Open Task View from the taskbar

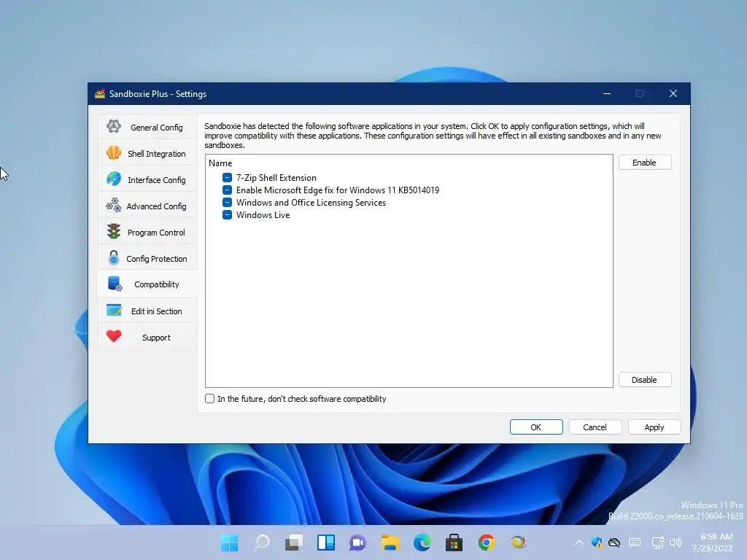(294, 542)
